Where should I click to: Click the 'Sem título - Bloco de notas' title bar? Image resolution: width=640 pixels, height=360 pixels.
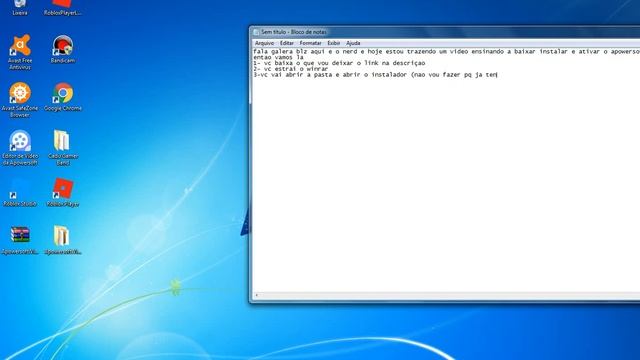coord(446,32)
